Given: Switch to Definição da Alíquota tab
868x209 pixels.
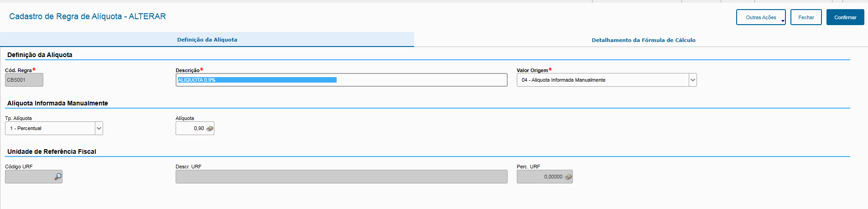Looking at the screenshot, I should tap(207, 40).
